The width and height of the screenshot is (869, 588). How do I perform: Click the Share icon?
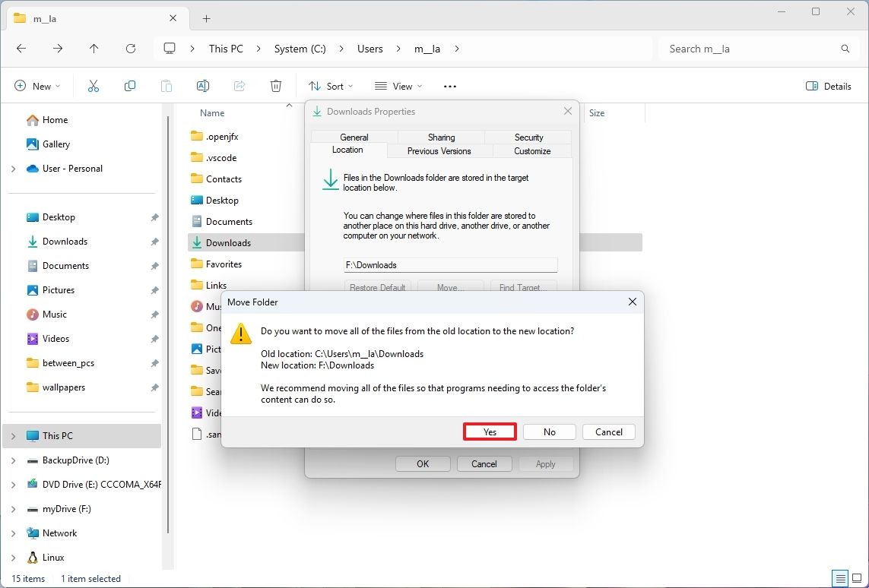pyautogui.click(x=239, y=85)
